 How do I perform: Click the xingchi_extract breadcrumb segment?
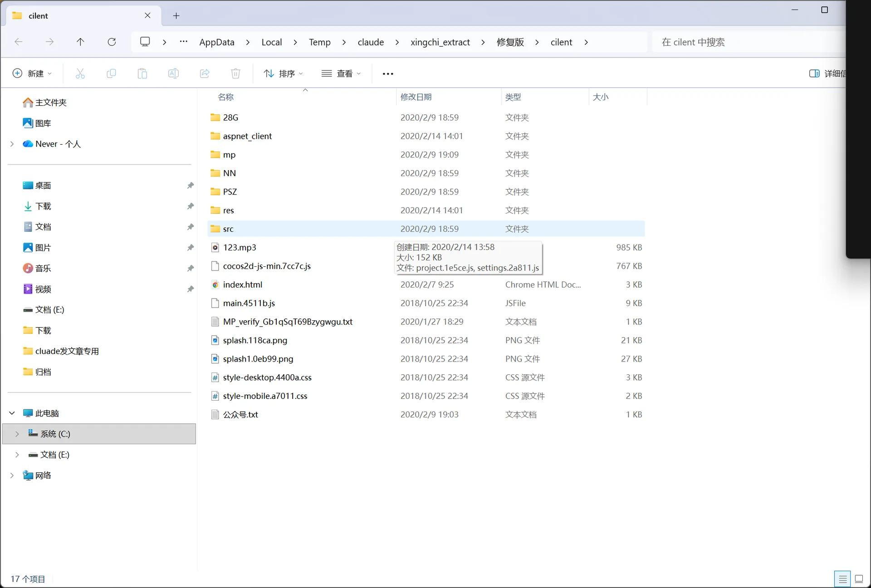pos(440,42)
